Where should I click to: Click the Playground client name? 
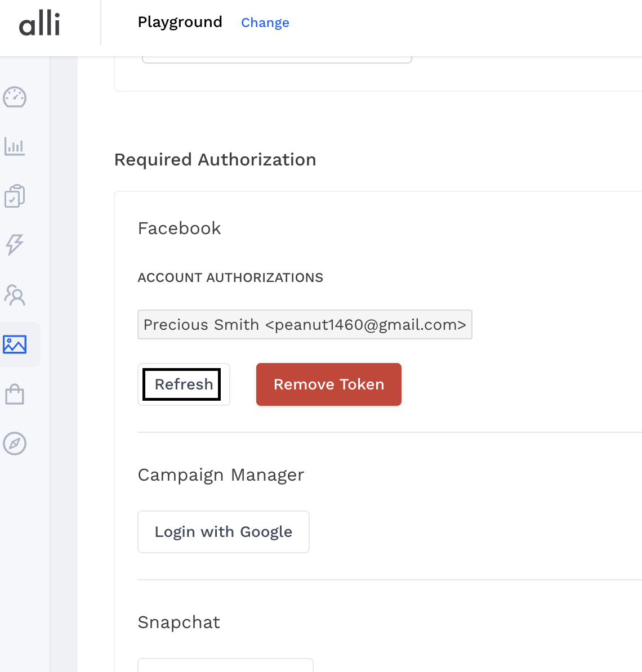[x=180, y=22]
